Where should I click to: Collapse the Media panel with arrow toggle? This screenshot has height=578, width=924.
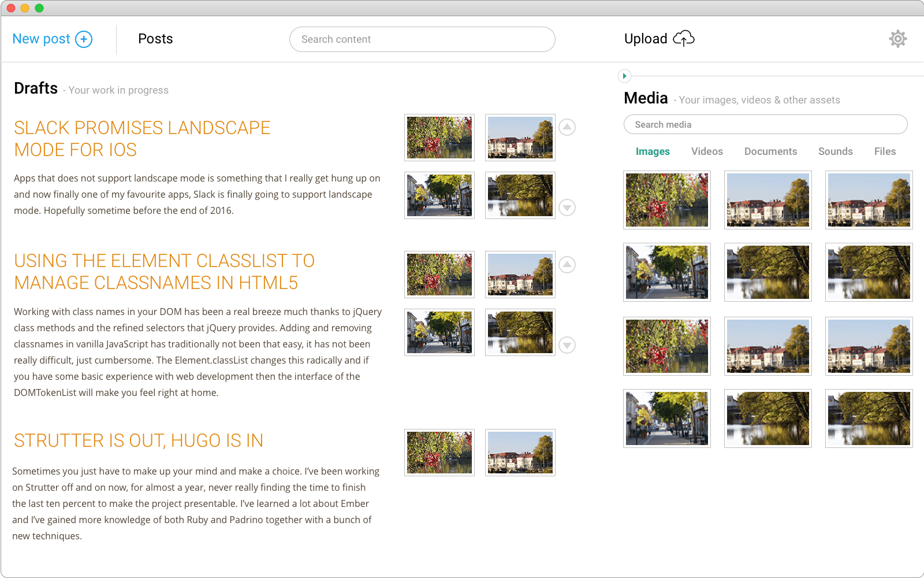[624, 76]
